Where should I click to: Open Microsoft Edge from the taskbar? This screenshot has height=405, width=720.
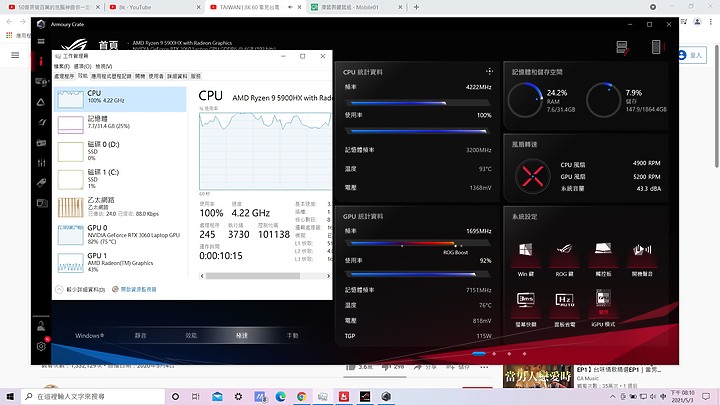pos(281,396)
